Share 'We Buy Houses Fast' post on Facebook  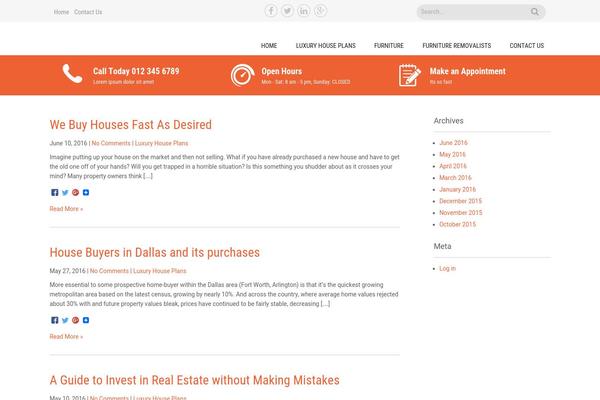click(x=55, y=193)
